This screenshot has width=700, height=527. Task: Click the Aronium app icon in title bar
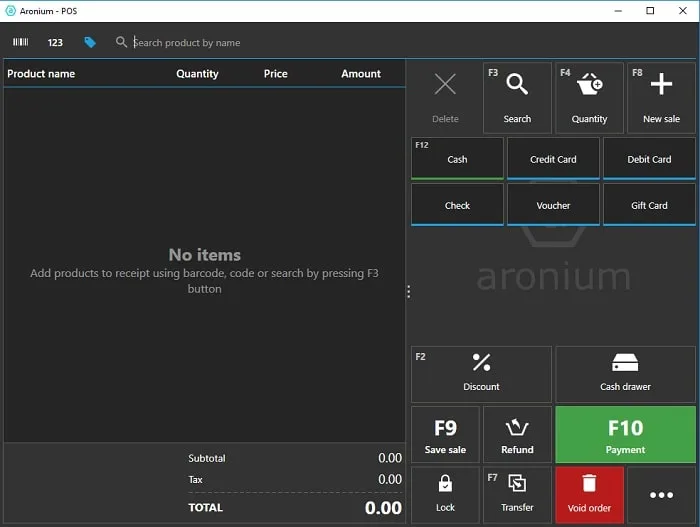click(x=10, y=11)
